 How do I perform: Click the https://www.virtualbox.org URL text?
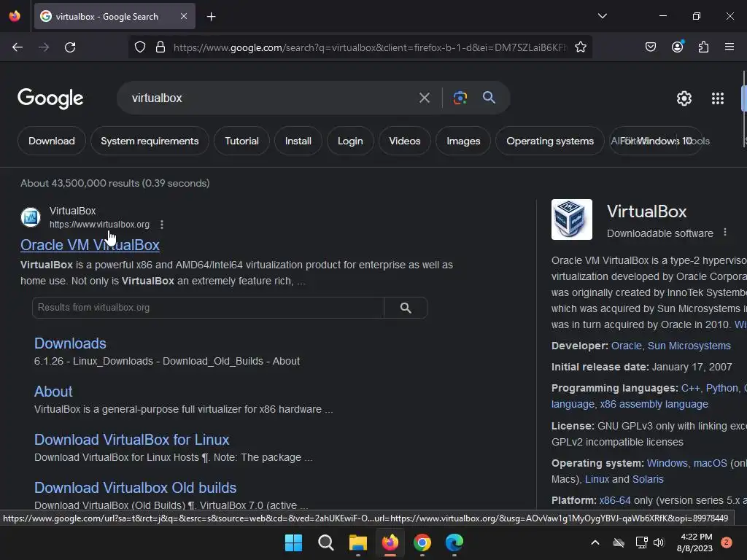tap(99, 225)
